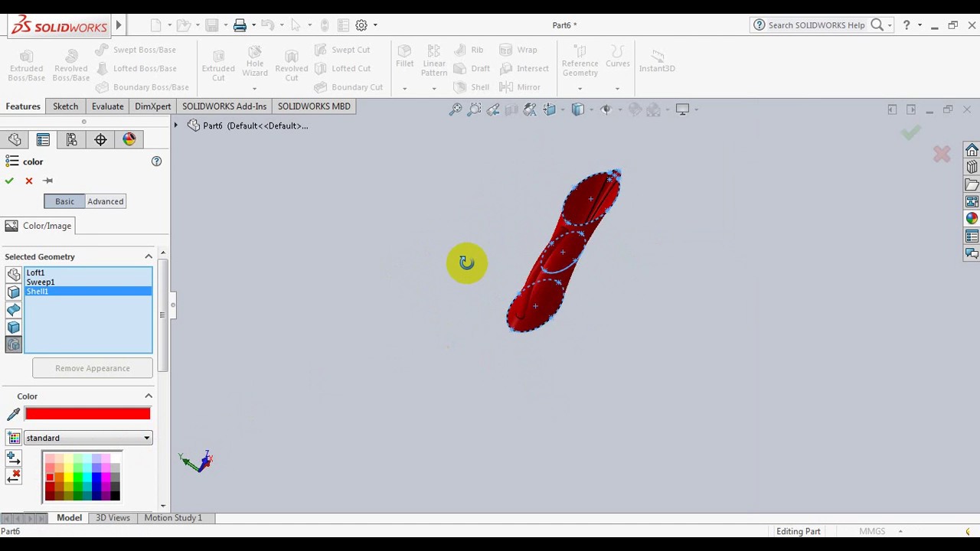The image size is (980, 551).
Task: Open the ConfigurationManager tab icon
Action: pos(71,139)
